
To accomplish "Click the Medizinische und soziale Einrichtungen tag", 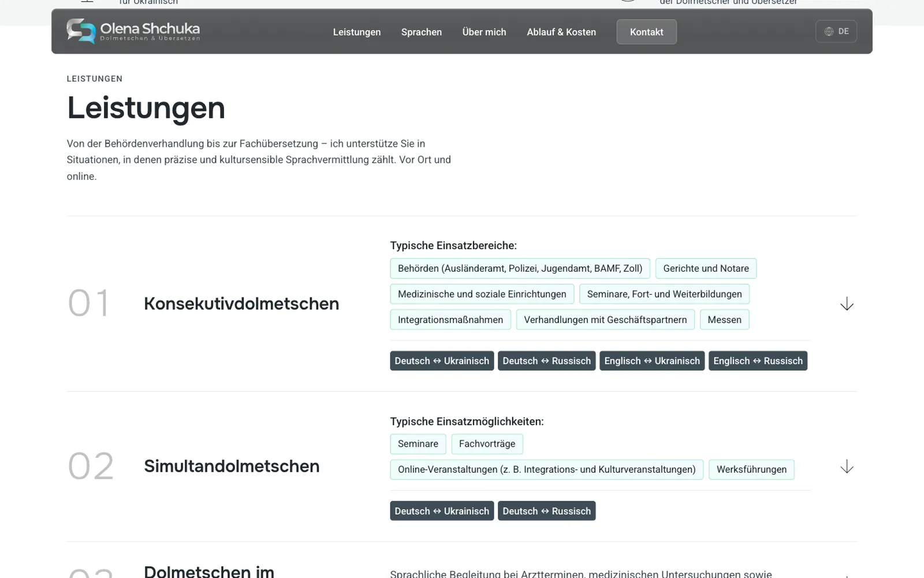I will [x=482, y=294].
